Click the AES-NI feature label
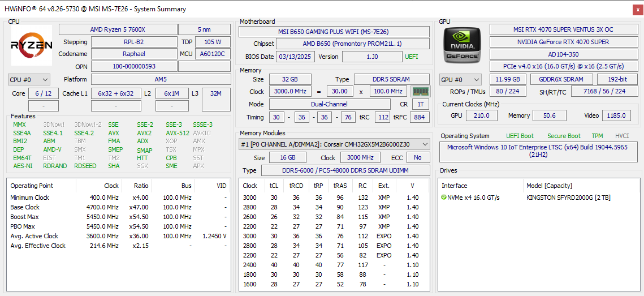The height and width of the screenshot is (296, 644). click(23, 166)
